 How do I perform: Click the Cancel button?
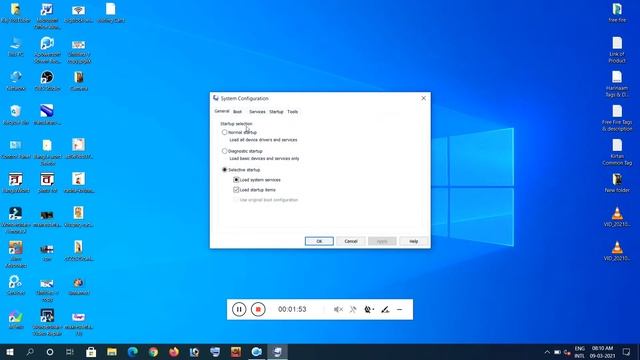[351, 241]
